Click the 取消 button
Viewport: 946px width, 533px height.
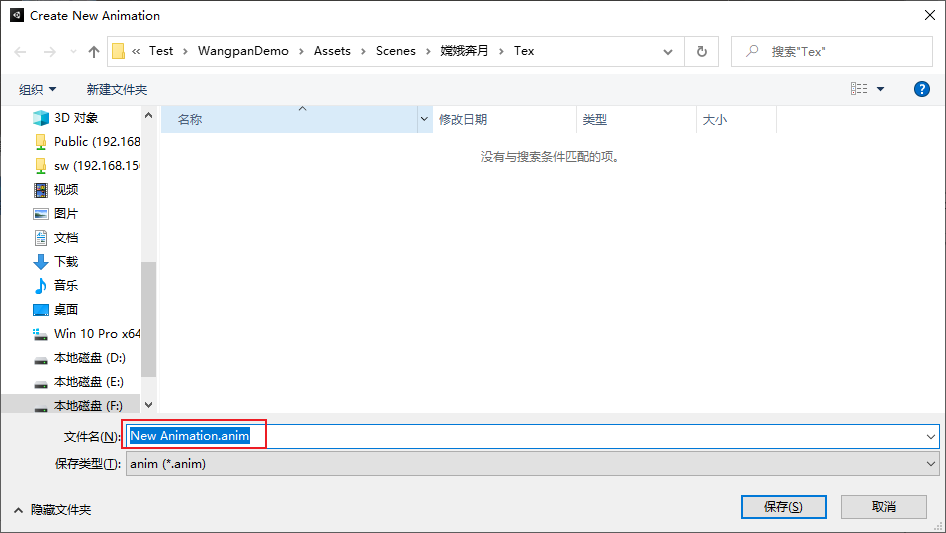(x=883, y=506)
